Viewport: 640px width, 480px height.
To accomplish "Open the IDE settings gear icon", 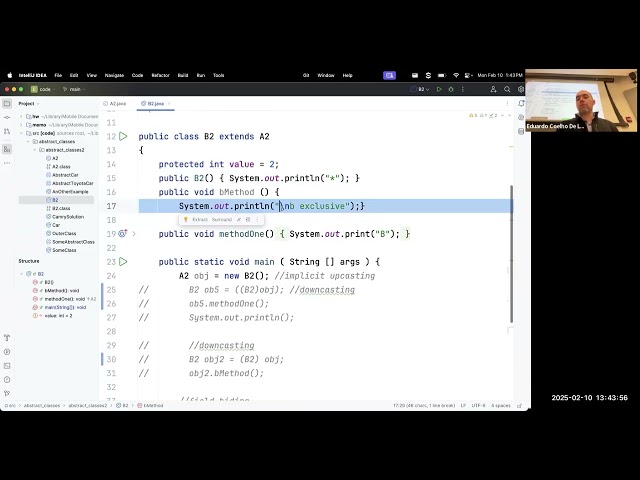I will 521,89.
